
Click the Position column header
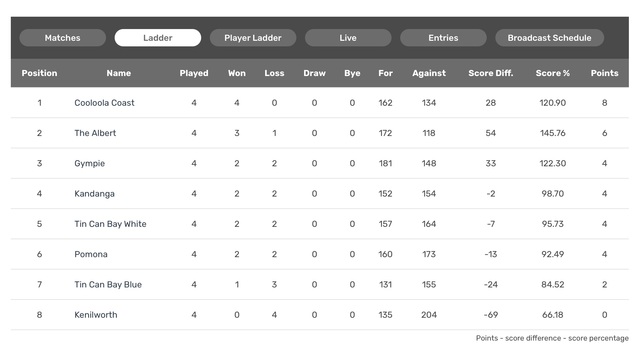39,73
